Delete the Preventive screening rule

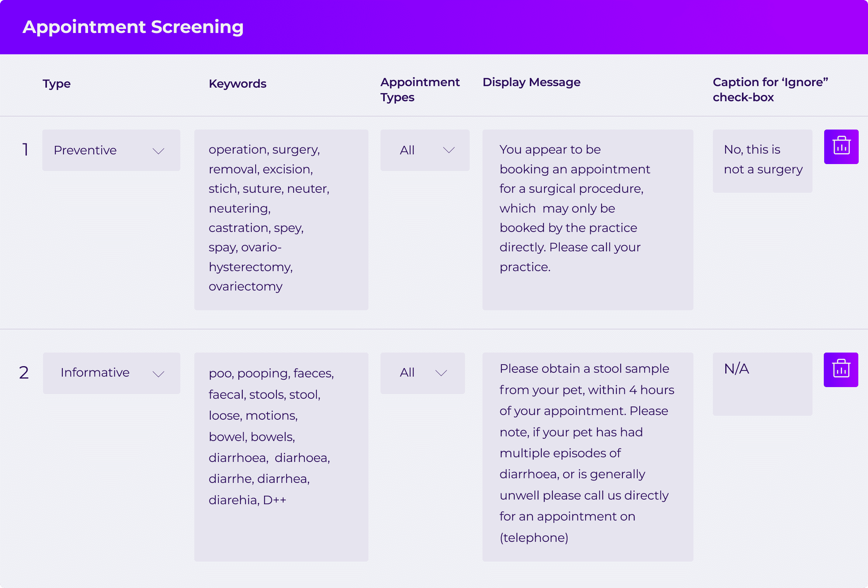pyautogui.click(x=841, y=146)
